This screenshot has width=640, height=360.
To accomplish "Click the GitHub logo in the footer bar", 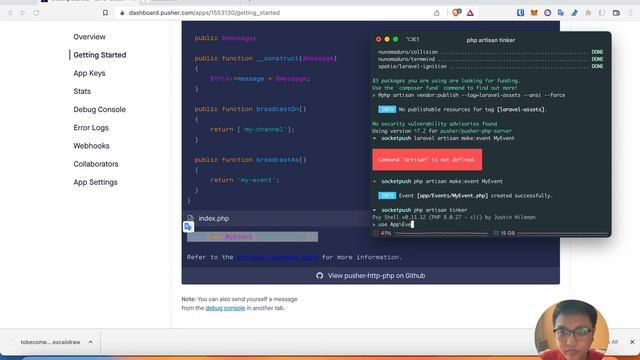I will [320, 276].
